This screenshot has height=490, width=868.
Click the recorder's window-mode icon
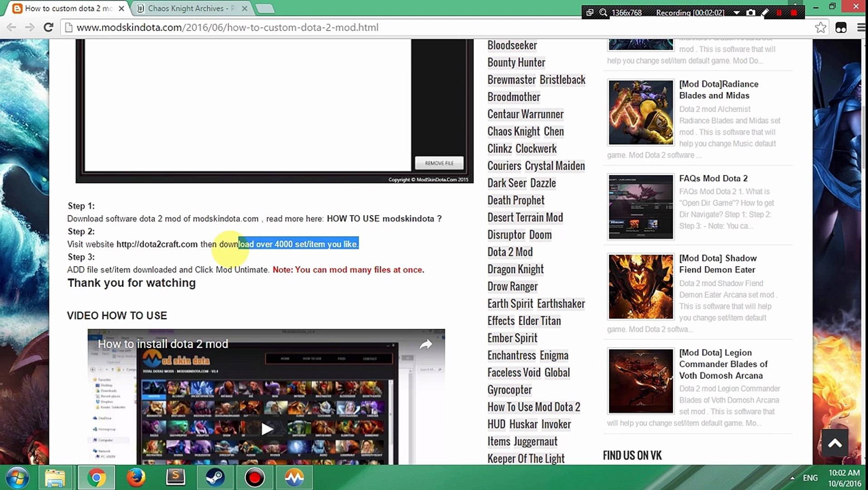pyautogui.click(x=590, y=13)
